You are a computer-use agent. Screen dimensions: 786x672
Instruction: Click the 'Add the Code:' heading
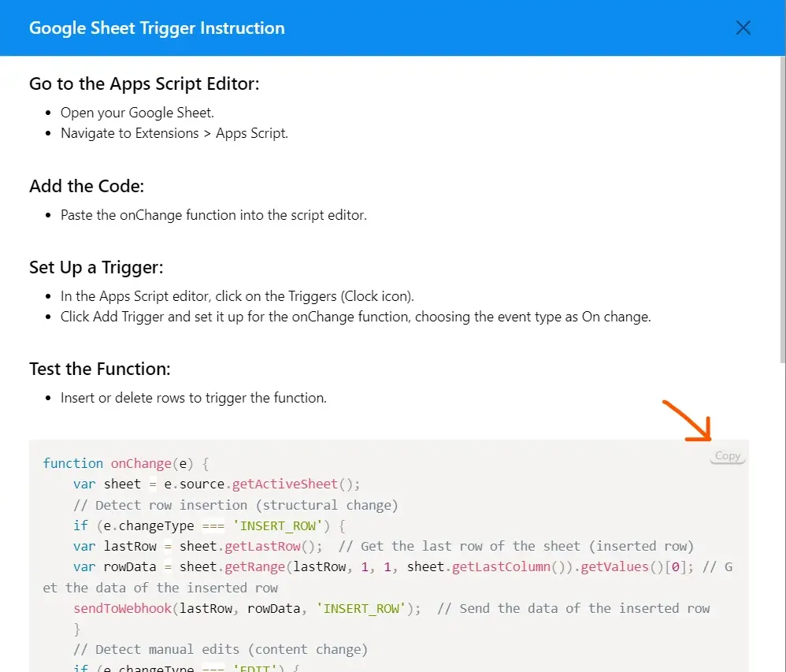click(x=87, y=186)
